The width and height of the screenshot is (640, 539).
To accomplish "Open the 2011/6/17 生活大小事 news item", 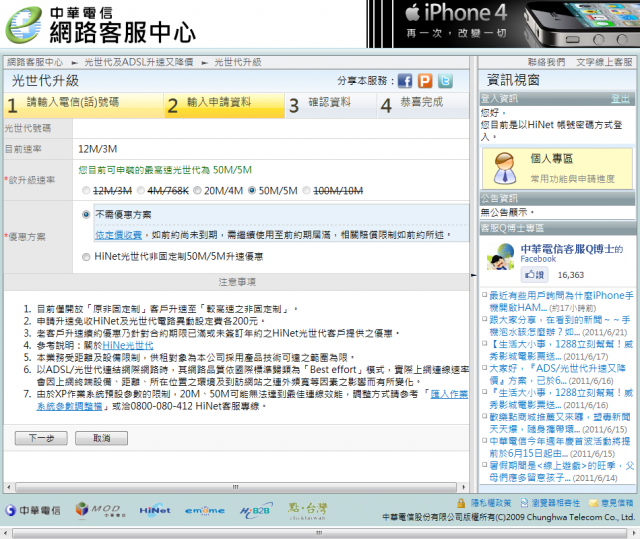I will click(x=561, y=350).
